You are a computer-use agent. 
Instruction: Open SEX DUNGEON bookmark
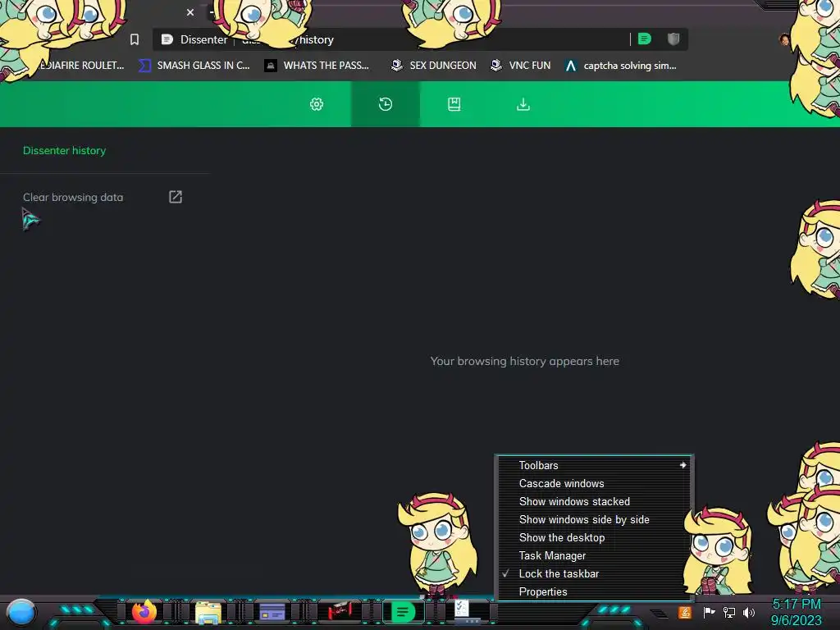click(x=433, y=66)
